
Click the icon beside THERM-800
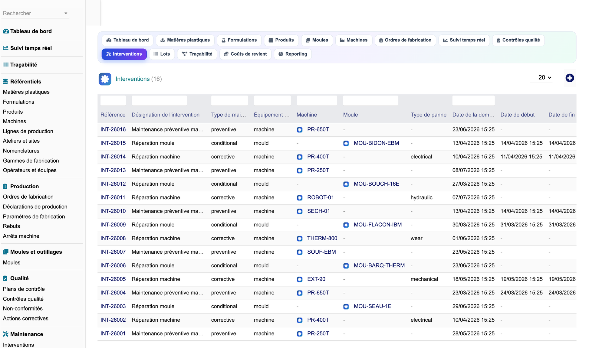tap(300, 239)
